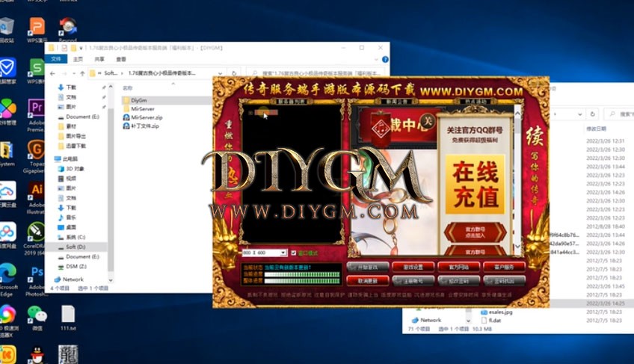
Task: Open the dragon character desktop icon
Action: 68,354
